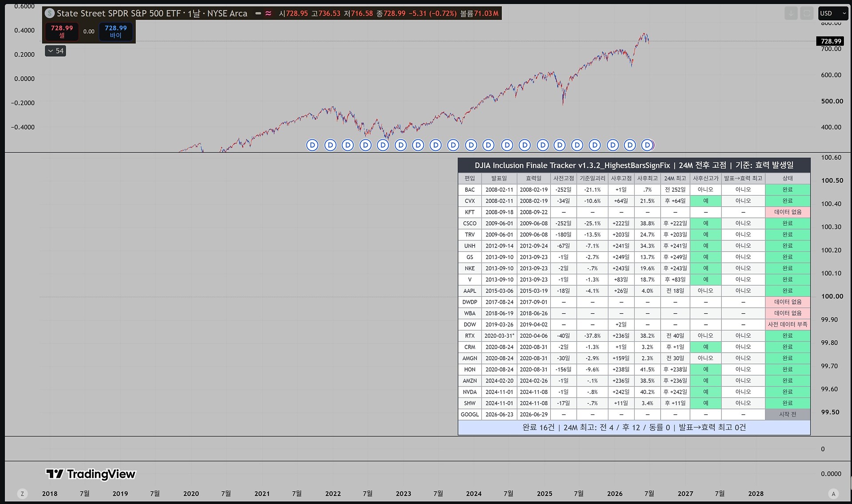This screenshot has width=852, height=504.
Task: Click the CSCO ticker cell
Action: pos(469,223)
